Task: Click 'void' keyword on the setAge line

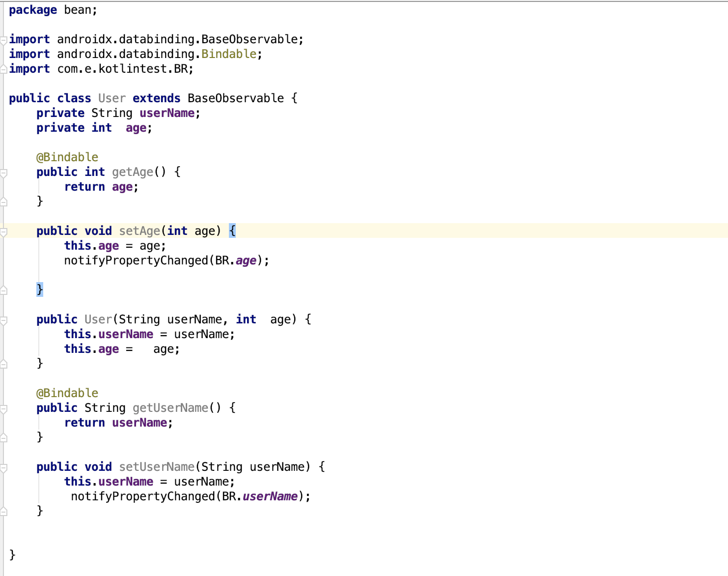Action: tap(98, 231)
